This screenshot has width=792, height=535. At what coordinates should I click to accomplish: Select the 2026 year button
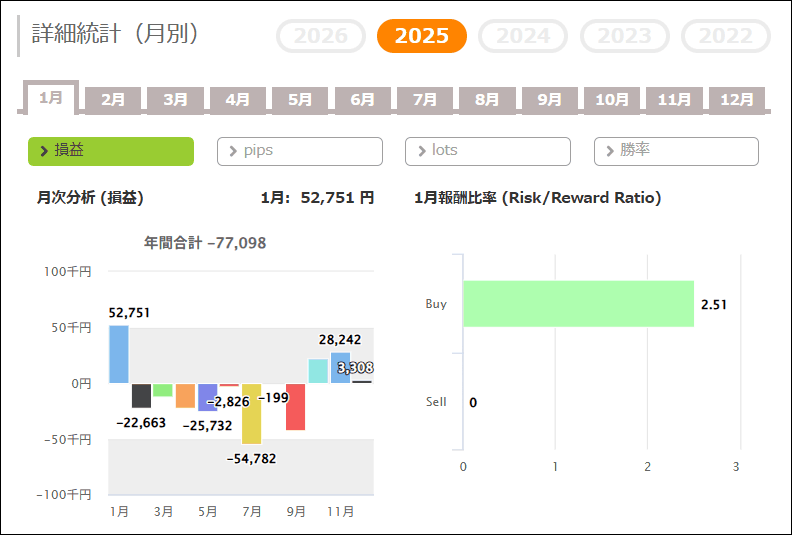point(321,37)
